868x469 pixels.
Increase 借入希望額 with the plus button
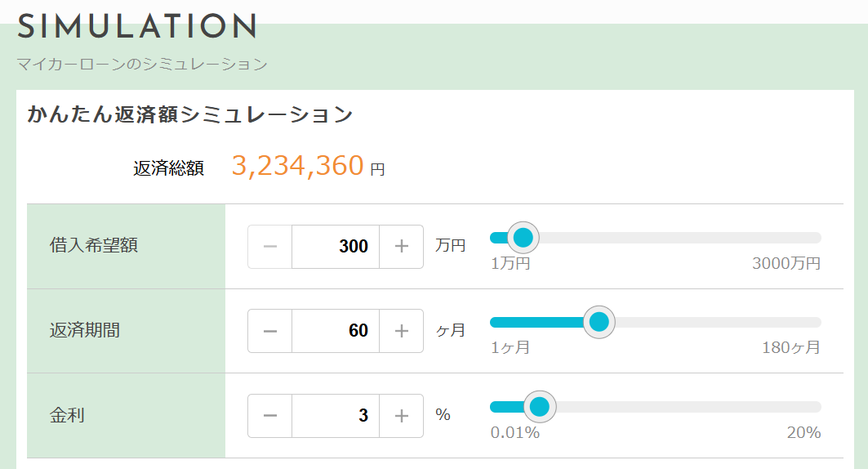[x=401, y=246]
